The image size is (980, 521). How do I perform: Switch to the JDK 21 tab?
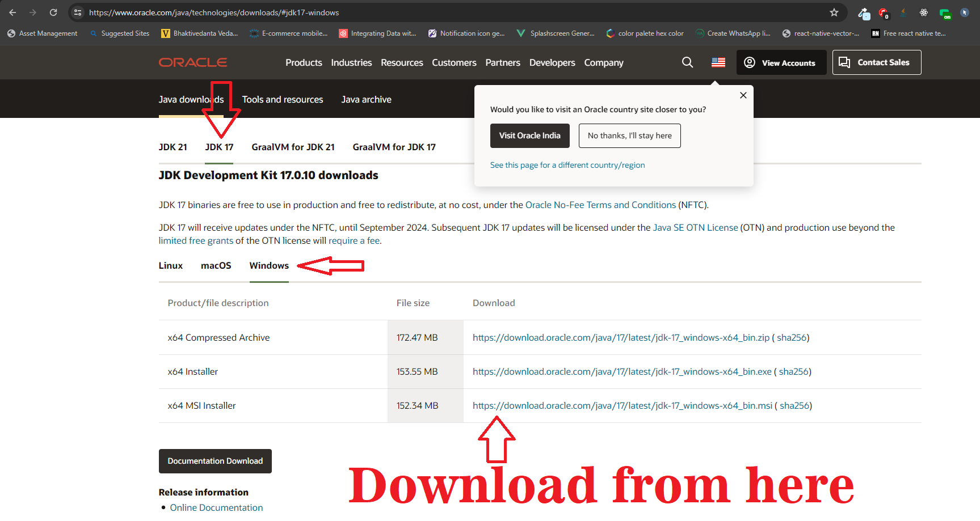pos(173,147)
